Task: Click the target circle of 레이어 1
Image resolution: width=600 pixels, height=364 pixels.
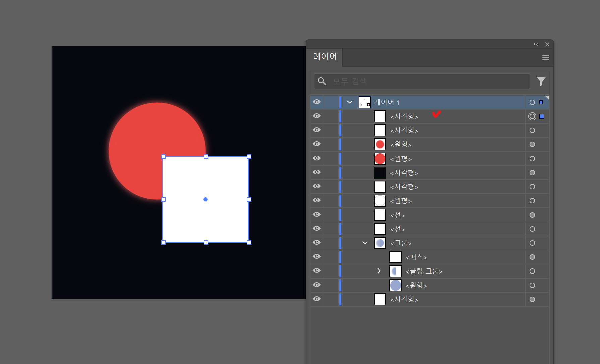Action: pos(532,102)
